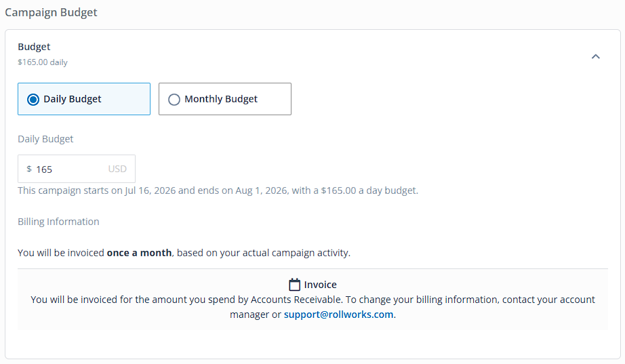Select the Monthly Budget radio circle
Viewport: 625px width, 364px height.
[174, 99]
